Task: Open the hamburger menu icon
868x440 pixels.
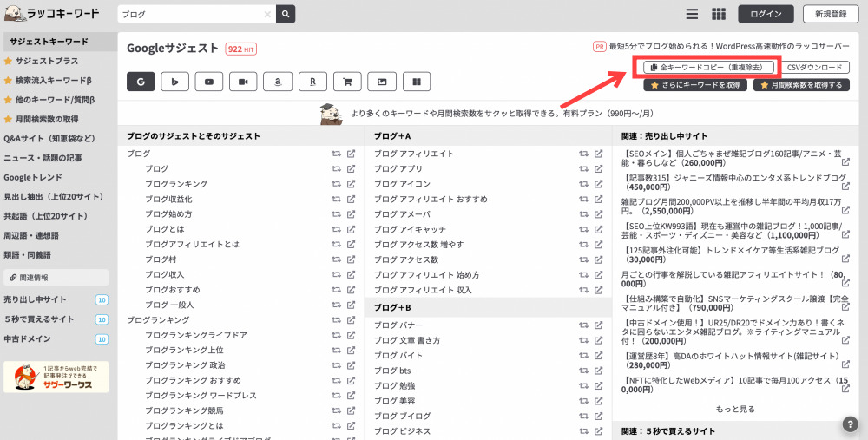Action: click(692, 15)
